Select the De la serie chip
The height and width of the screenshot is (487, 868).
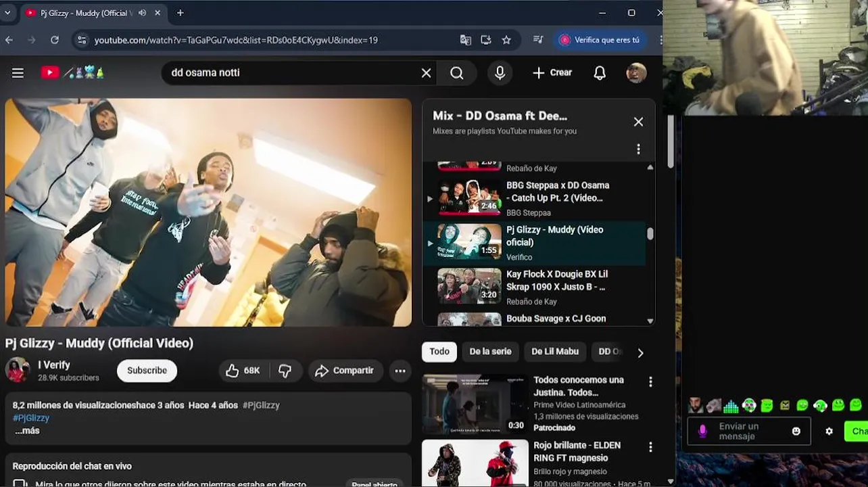490,352
